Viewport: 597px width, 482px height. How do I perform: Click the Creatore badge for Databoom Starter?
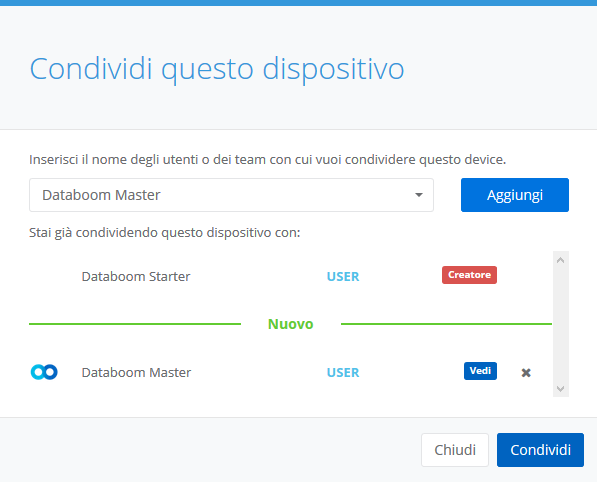click(469, 275)
